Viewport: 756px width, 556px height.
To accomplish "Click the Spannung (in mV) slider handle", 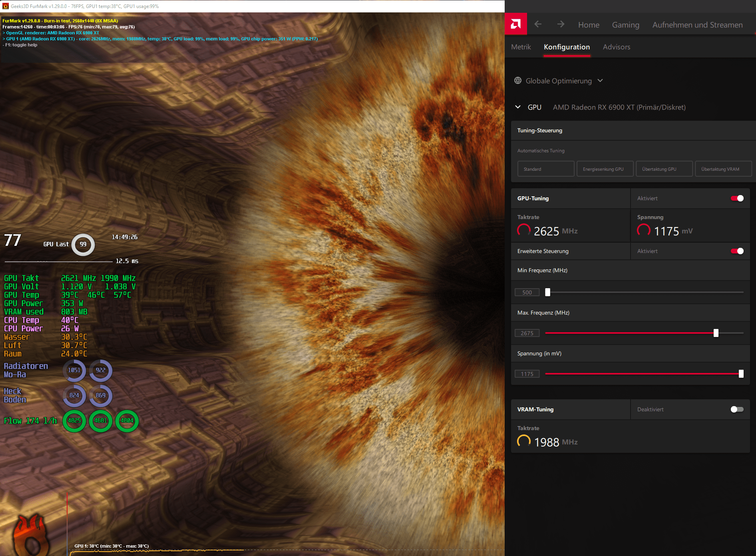I will (x=741, y=374).
